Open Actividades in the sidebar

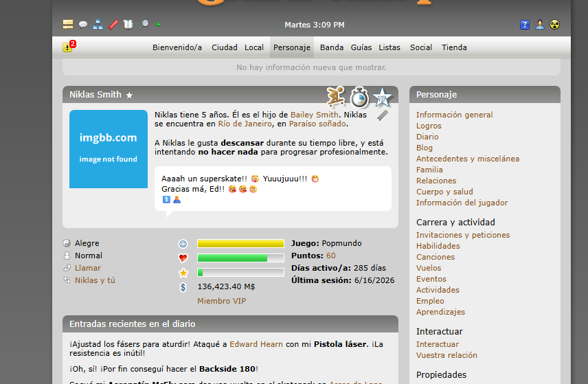pos(438,290)
